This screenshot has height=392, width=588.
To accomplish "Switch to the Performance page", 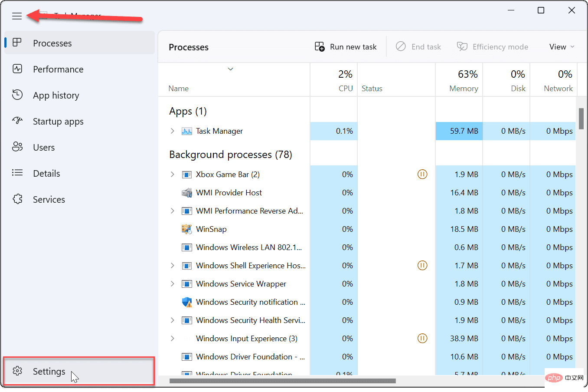I will [80, 69].
